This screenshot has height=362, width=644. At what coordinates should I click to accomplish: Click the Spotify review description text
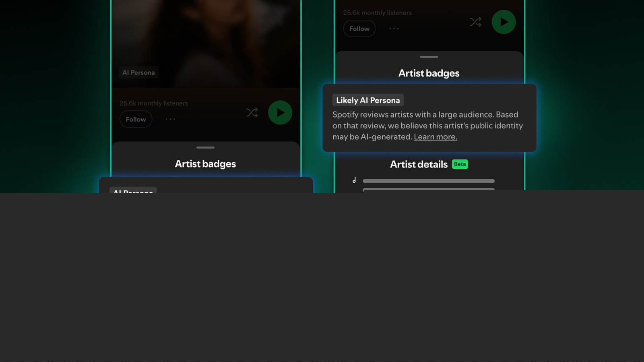click(x=427, y=126)
